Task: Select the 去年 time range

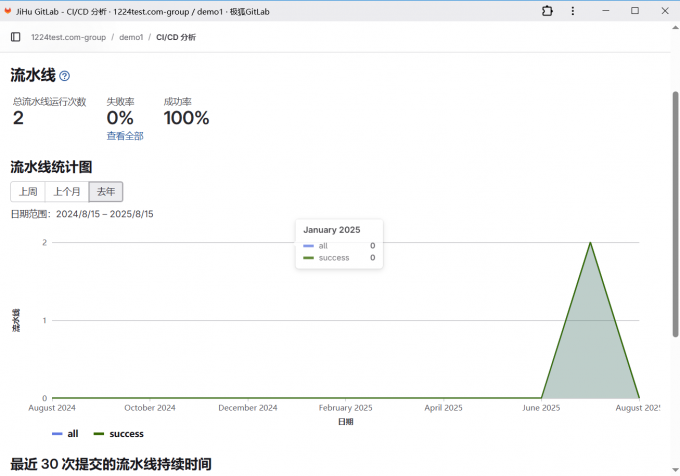Action: point(106,191)
